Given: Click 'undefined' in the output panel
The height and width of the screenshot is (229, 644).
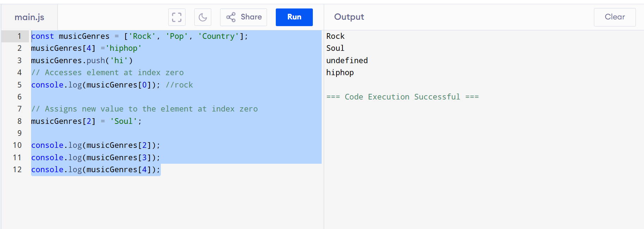Looking at the screenshot, I should pos(347,61).
